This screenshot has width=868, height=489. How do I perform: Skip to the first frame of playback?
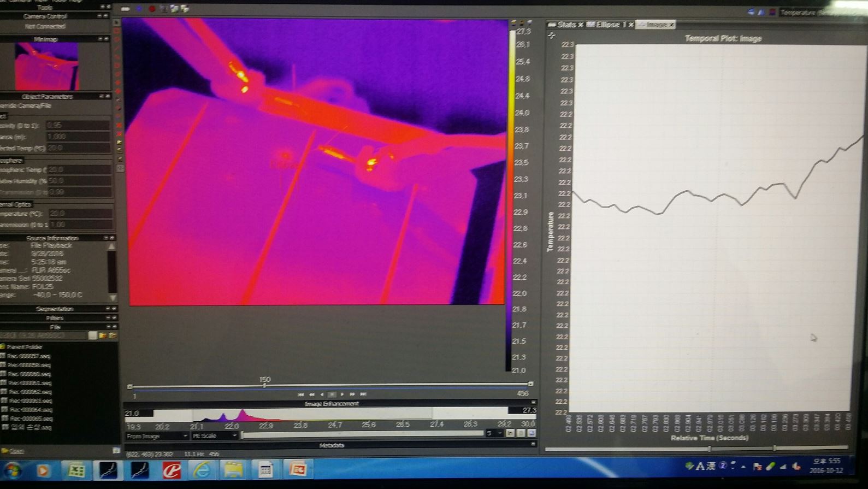click(x=300, y=394)
